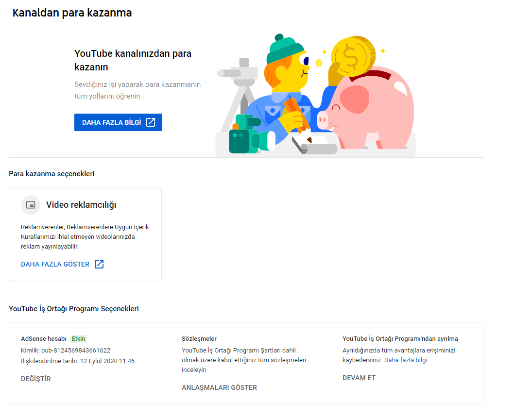The image size is (532, 419).
Task: Click the DAHA FAZLA BİLGİ blue button
Action: coord(118,122)
